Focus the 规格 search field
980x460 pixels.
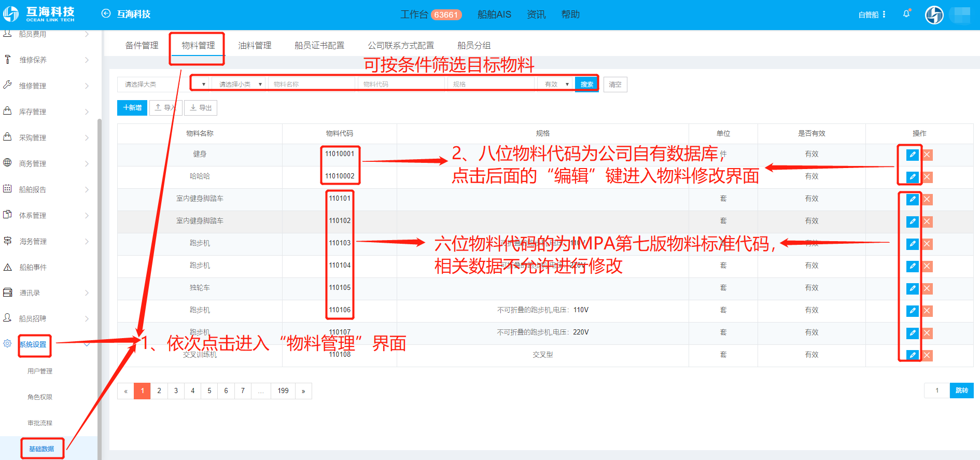[x=491, y=84]
